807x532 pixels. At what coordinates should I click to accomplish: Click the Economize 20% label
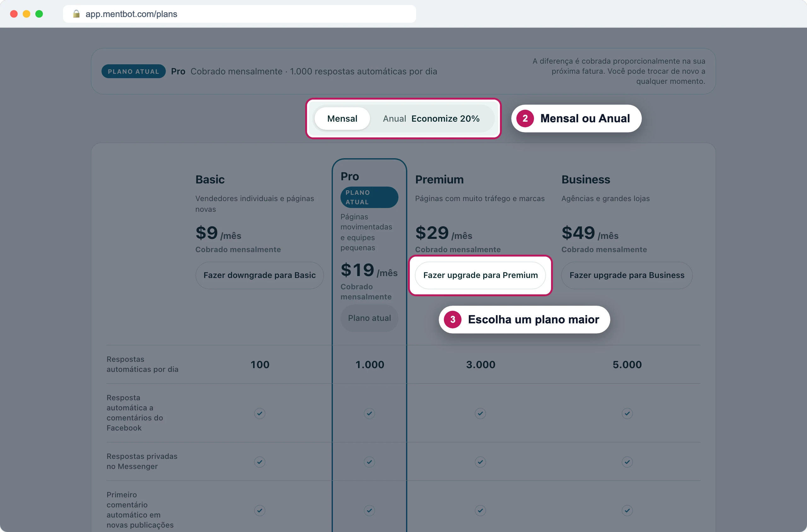click(445, 119)
